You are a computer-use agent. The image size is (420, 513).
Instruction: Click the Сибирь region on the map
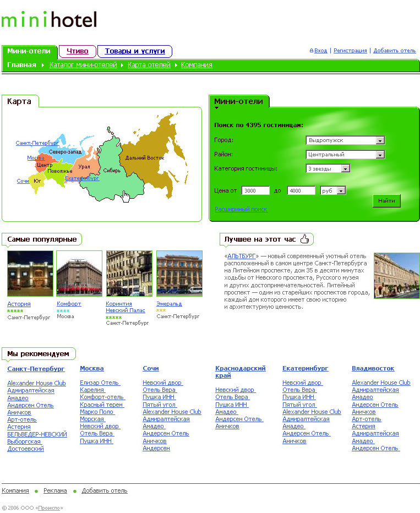(110, 179)
